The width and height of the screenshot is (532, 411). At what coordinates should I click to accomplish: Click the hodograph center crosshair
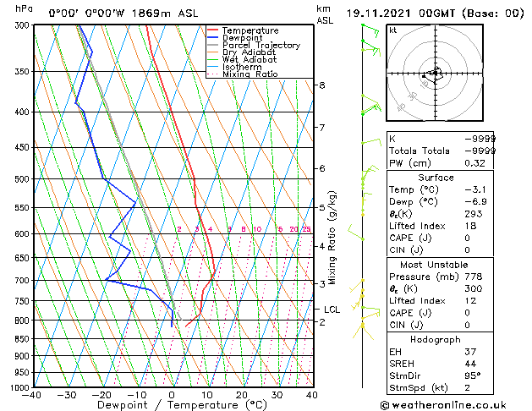[436, 73]
